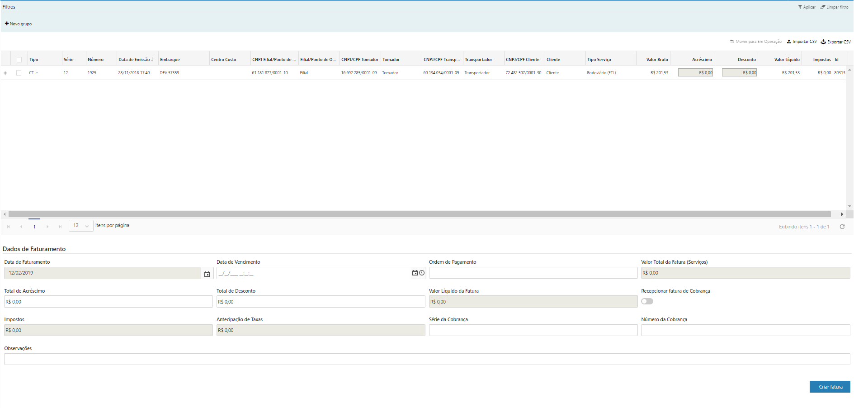Refresh the grid with the reload icon
Image resolution: width=868 pixels, height=408 pixels.
tap(842, 227)
